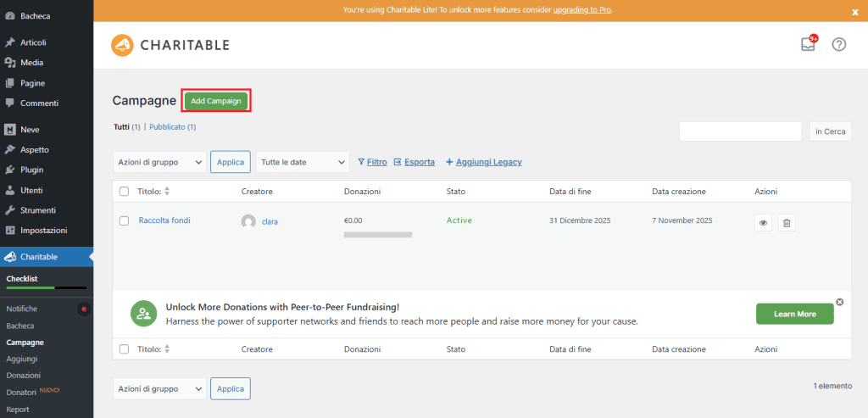Click the clara user avatar icon
The height and width of the screenshot is (418, 868).
coord(248,221)
